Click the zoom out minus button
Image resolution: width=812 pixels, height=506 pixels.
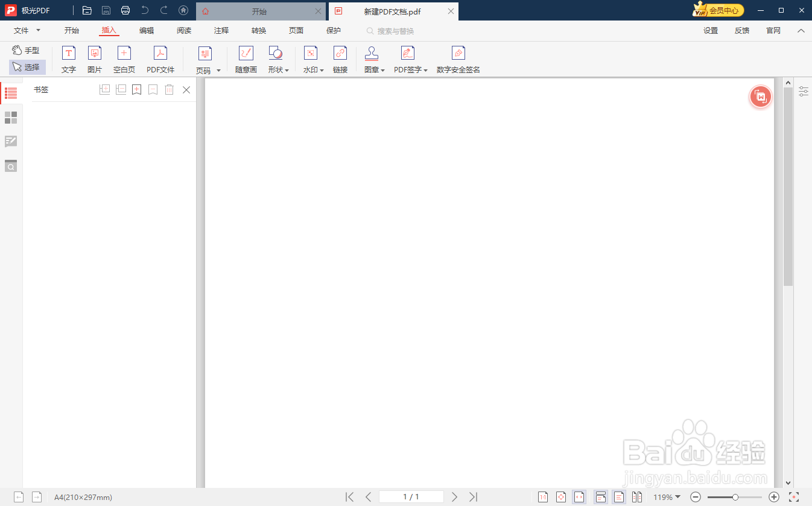coord(696,497)
